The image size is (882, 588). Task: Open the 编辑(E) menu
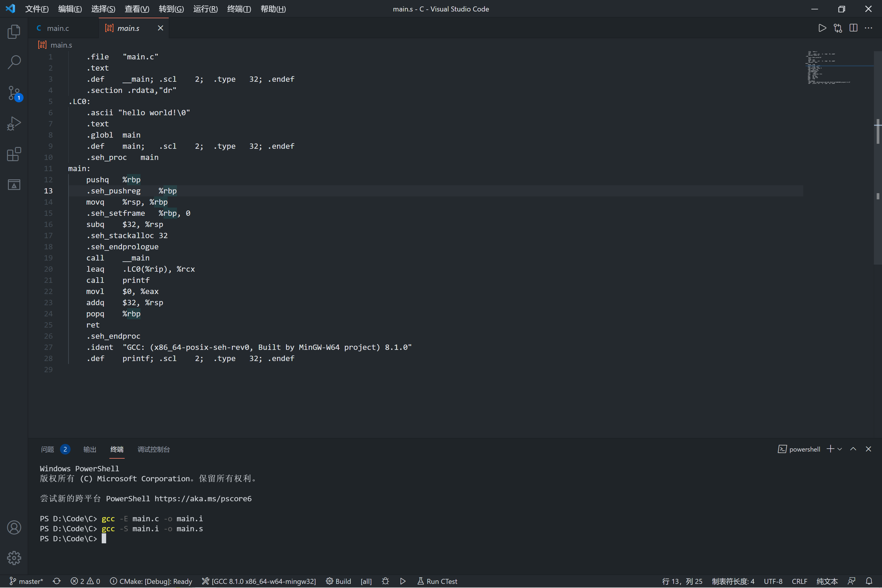(x=70, y=9)
